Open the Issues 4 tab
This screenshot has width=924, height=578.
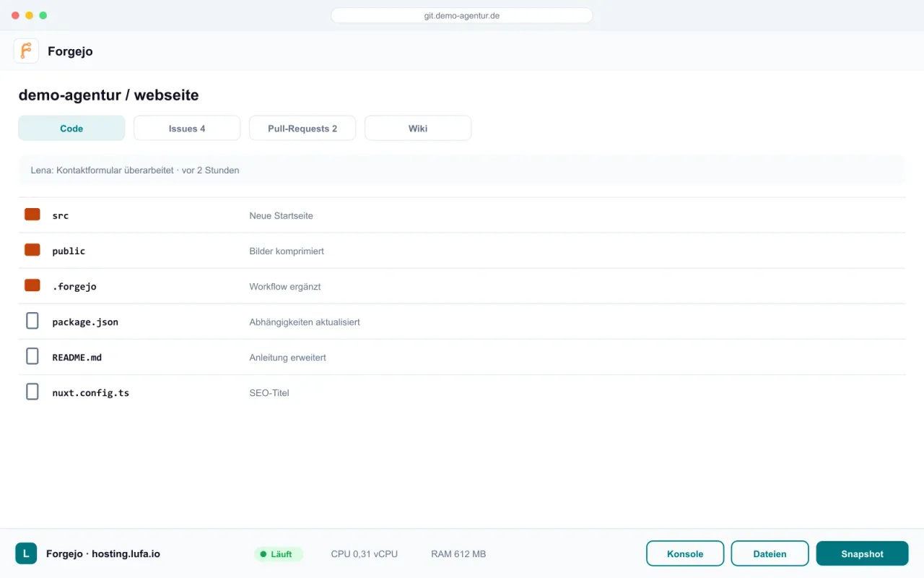(x=187, y=128)
